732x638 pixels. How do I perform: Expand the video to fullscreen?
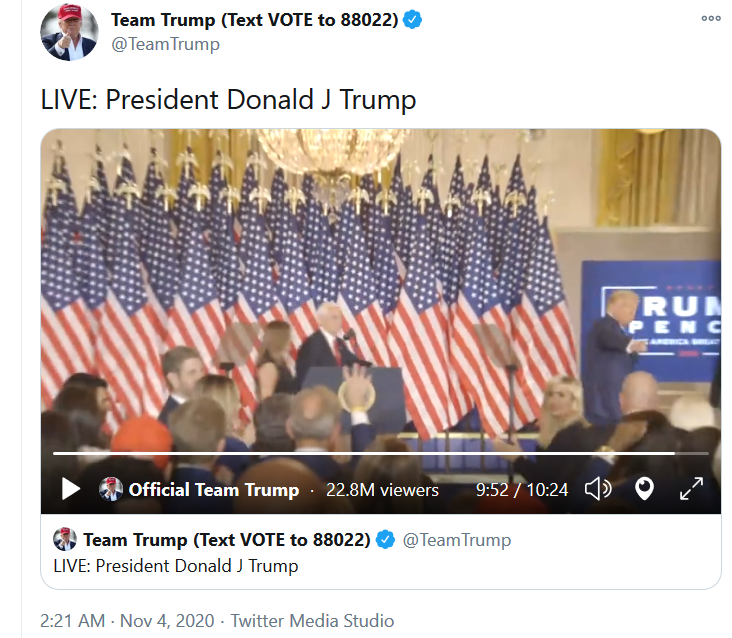click(x=691, y=489)
